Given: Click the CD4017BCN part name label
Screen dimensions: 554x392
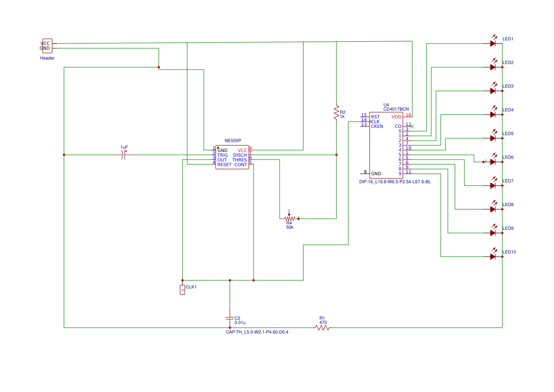Looking at the screenshot, I should (396, 109).
